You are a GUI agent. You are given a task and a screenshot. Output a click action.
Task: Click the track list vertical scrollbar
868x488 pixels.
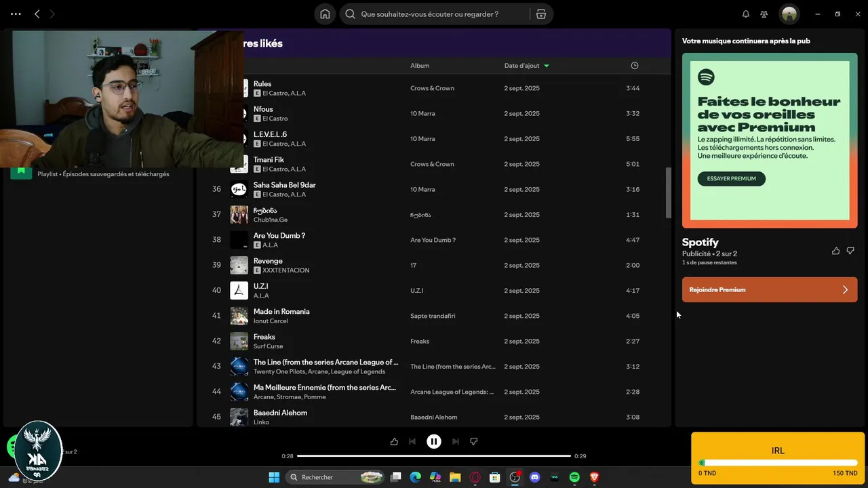(x=668, y=193)
